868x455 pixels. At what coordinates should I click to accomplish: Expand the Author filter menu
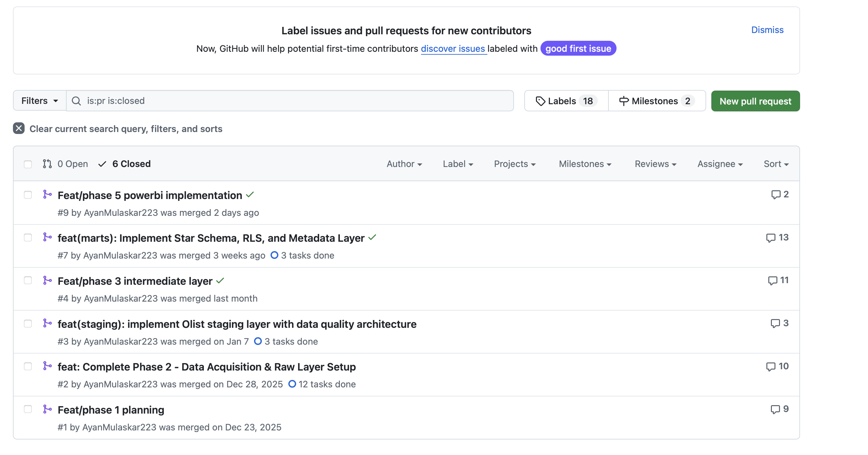404,164
